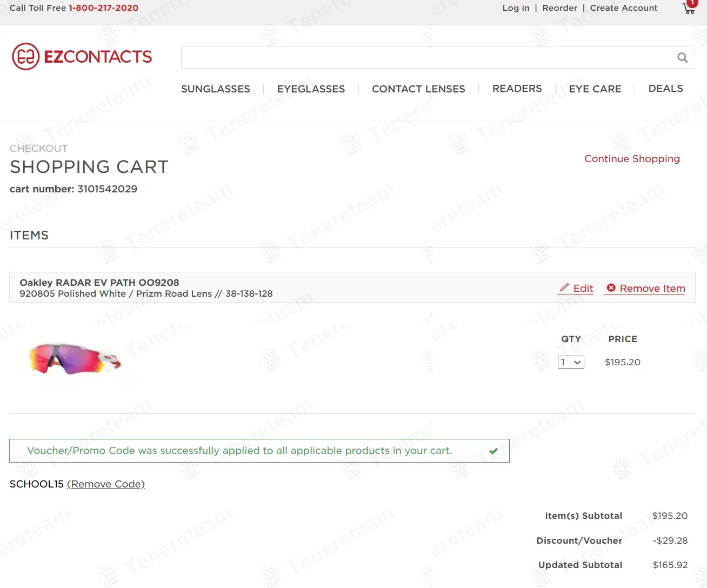The width and height of the screenshot is (707, 588).
Task: Click the Reorder link
Action: [x=560, y=8]
